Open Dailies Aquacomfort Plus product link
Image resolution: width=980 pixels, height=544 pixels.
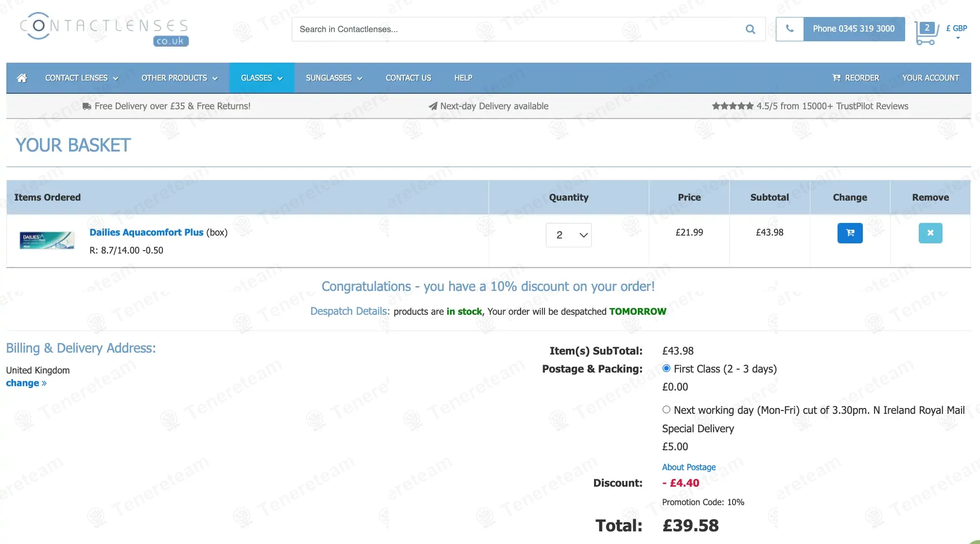tap(146, 232)
